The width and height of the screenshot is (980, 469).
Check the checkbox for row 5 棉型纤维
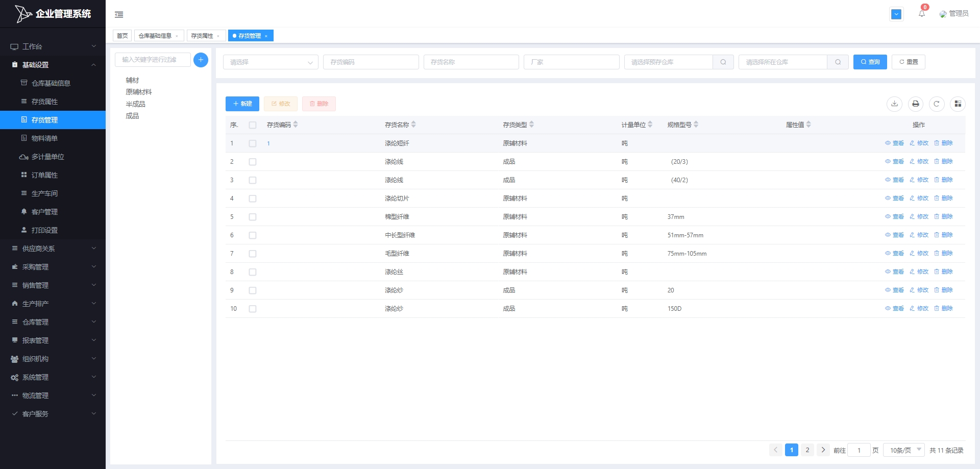(x=253, y=217)
